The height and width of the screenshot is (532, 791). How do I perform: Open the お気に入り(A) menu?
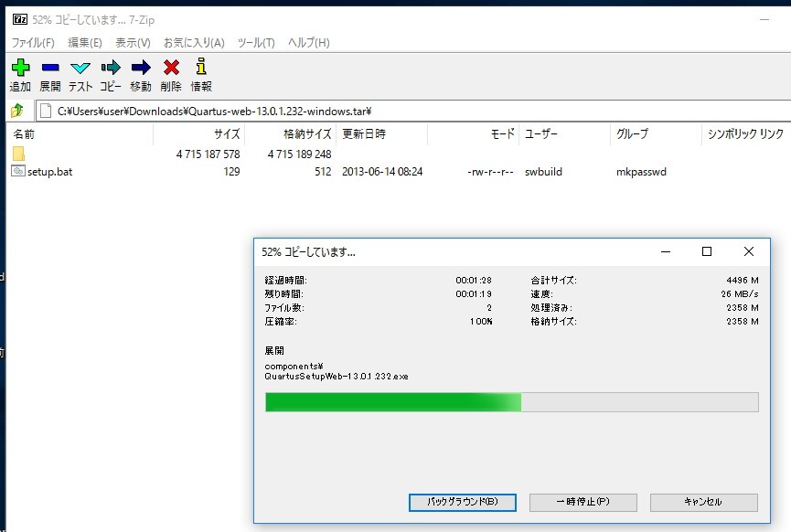click(194, 42)
